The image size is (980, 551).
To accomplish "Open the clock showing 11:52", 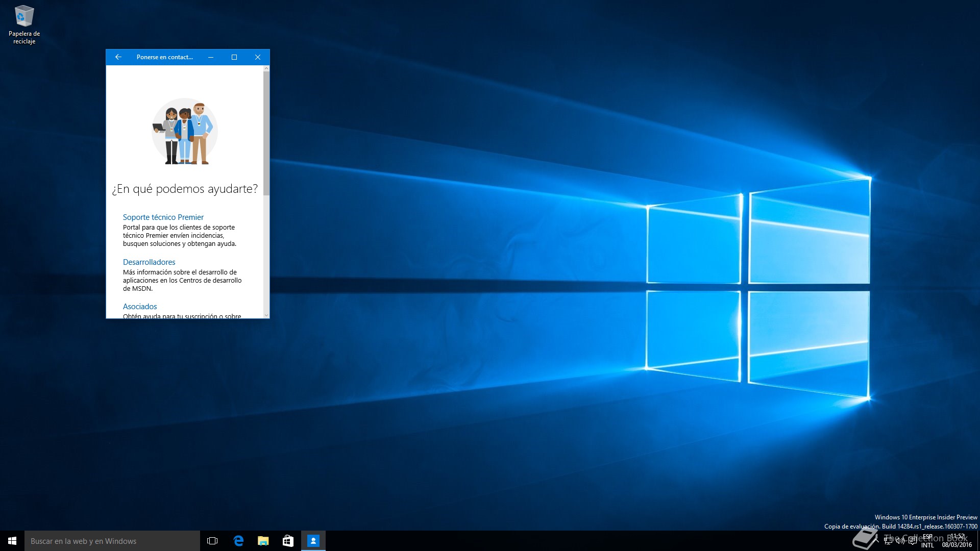I will pos(957,541).
